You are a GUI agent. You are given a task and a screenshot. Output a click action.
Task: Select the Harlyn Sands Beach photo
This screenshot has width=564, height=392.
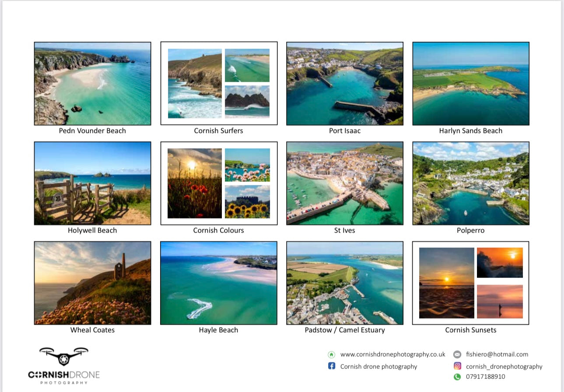coord(471,83)
